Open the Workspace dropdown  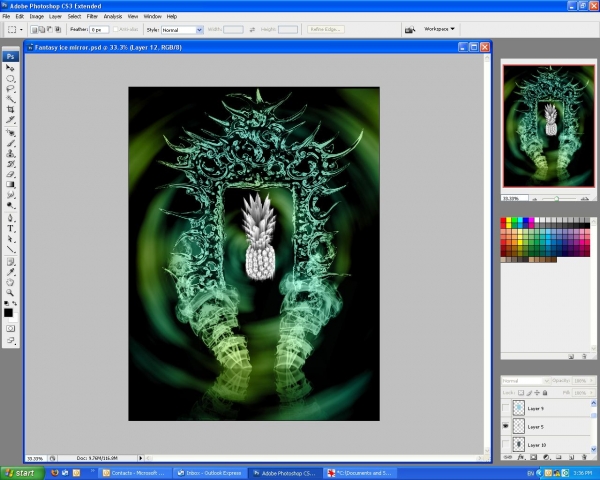(439, 29)
